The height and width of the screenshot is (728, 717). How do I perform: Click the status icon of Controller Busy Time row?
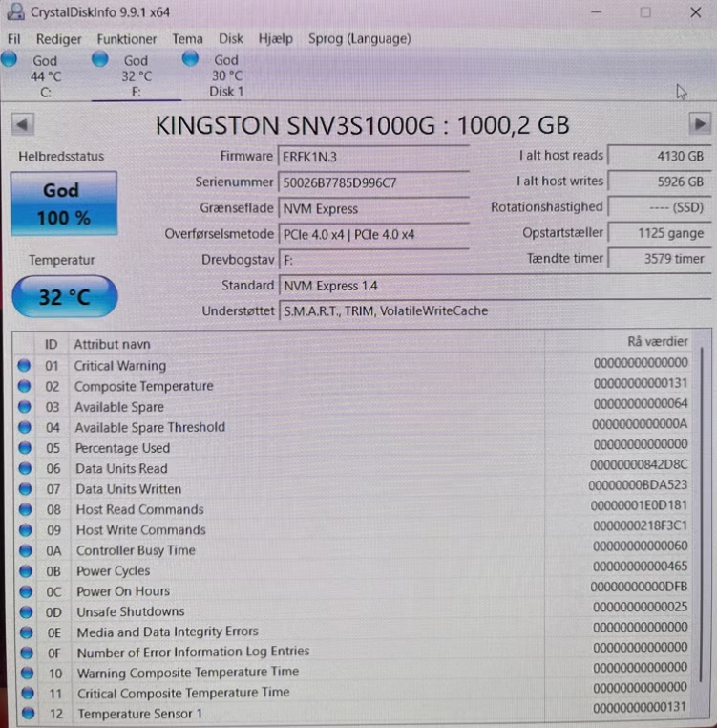pos(26,550)
